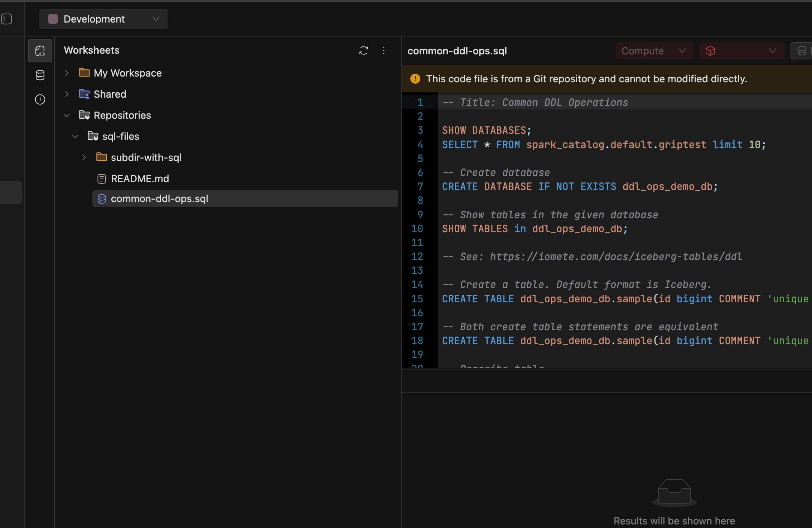Select the My Workspace tree row

point(229,73)
